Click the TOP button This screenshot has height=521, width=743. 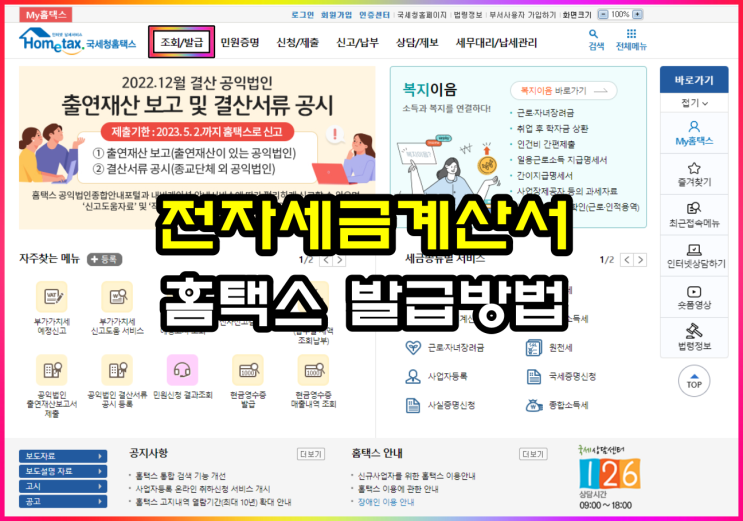pos(694,380)
